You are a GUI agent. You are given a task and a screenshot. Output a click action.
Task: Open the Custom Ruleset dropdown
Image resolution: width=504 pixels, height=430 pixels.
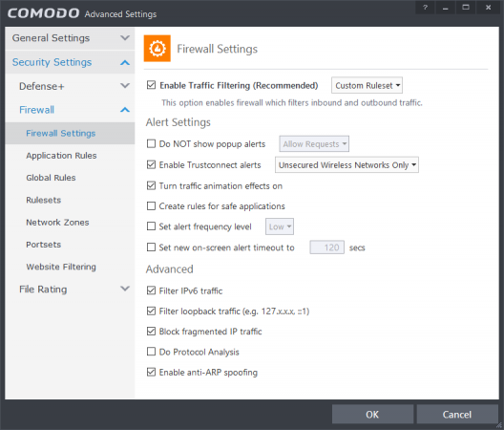367,85
